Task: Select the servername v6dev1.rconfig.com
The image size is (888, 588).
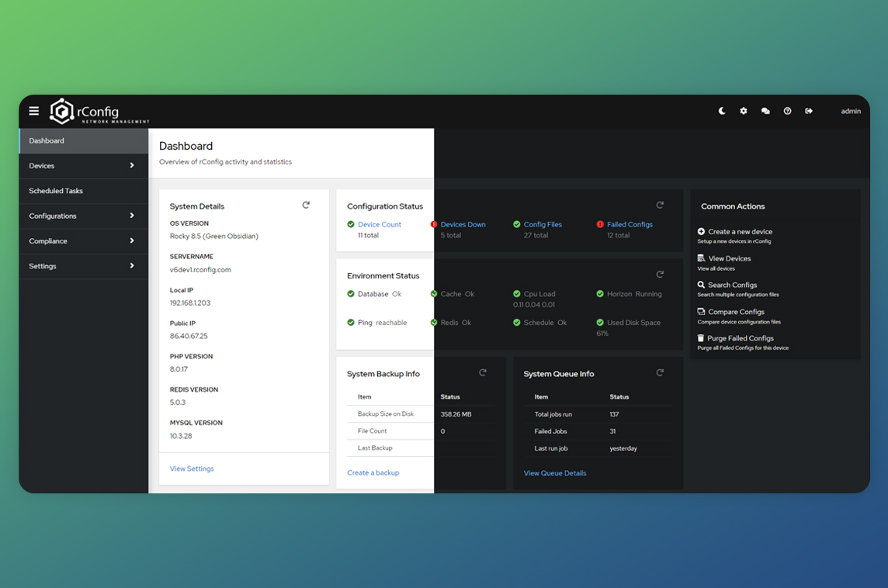Action: click(x=200, y=270)
